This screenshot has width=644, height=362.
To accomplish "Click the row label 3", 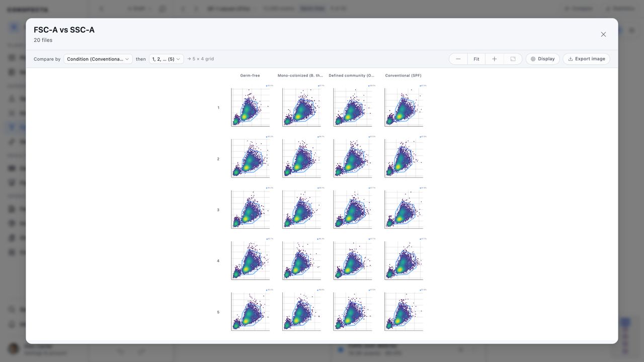I will [x=218, y=210].
